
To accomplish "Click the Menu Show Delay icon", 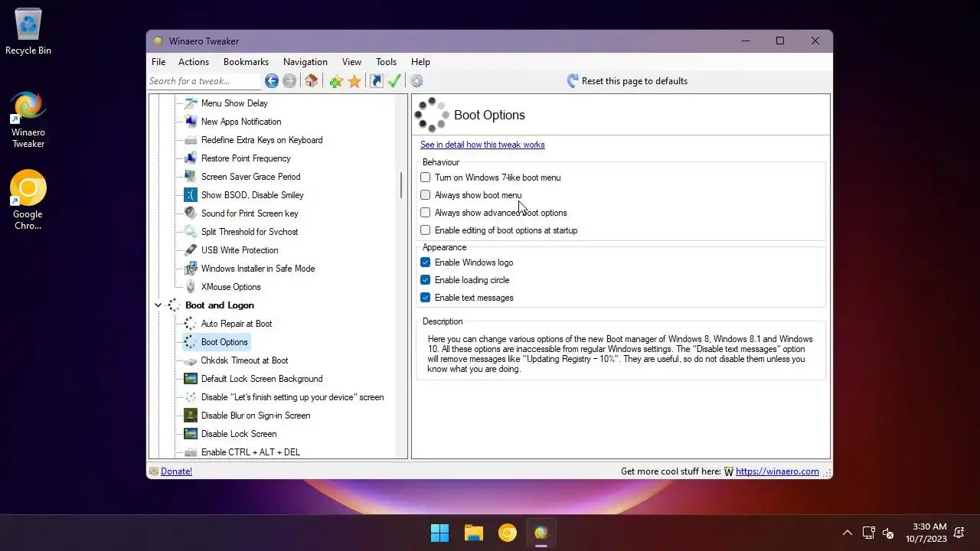I will pos(191,103).
